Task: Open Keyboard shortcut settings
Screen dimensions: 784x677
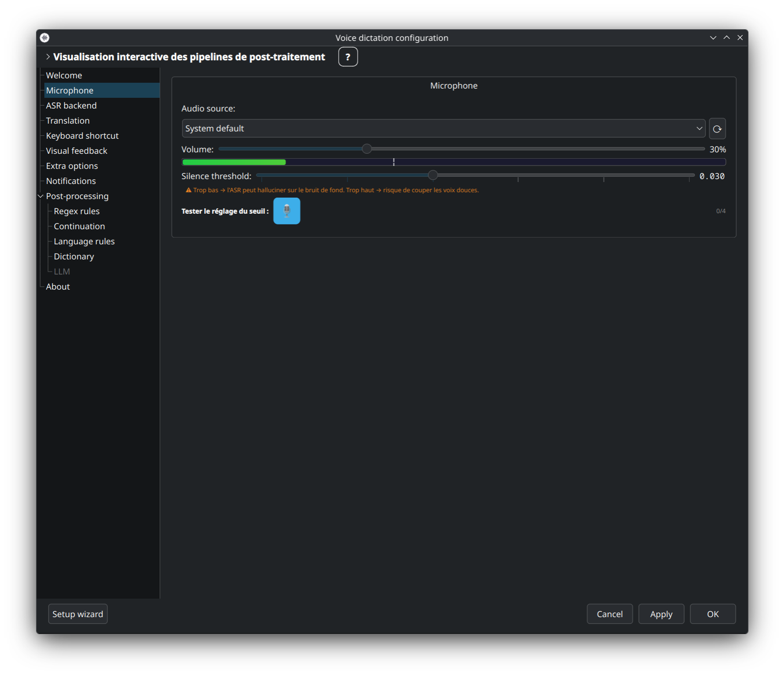Action: click(x=82, y=136)
